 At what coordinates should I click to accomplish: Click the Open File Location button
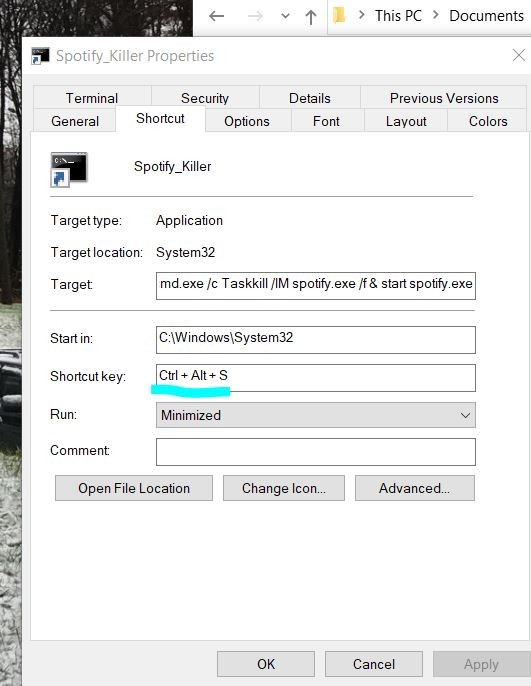coord(134,488)
